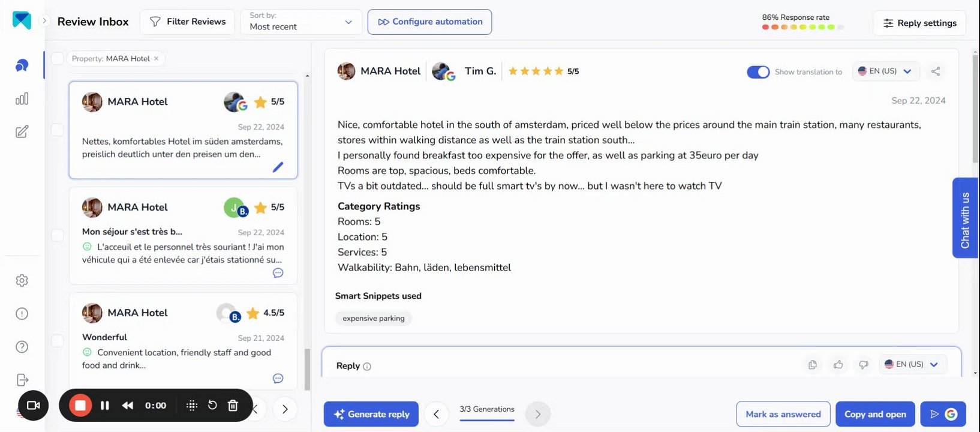
Task: Tick the select-all checkbox above review list
Action: [58, 58]
